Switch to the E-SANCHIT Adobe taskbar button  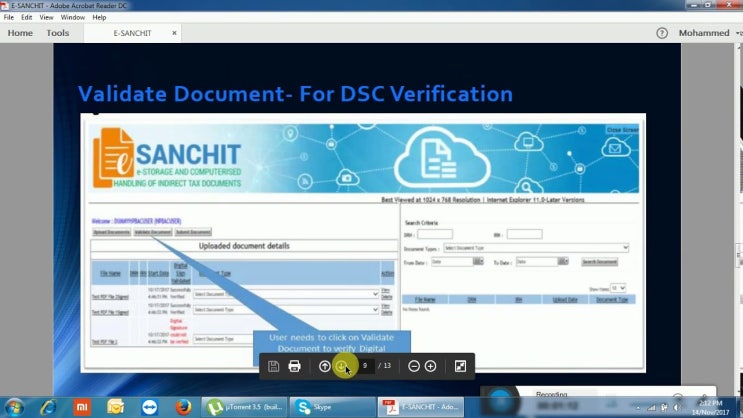[421, 407]
